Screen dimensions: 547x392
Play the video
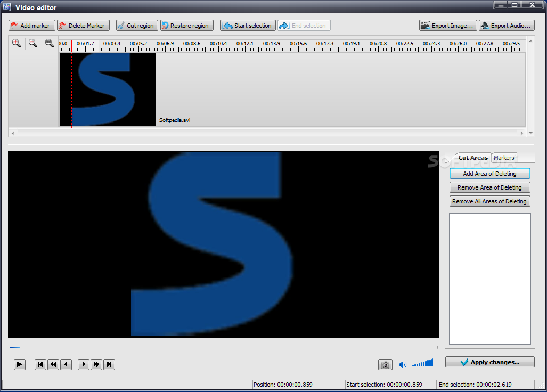20,364
